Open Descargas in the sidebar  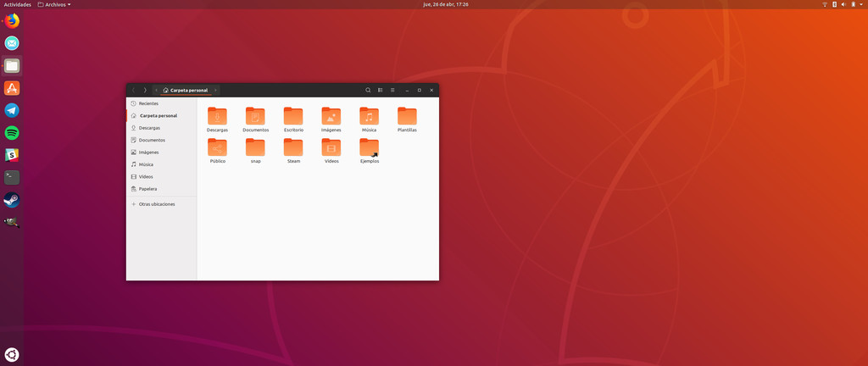(162, 128)
